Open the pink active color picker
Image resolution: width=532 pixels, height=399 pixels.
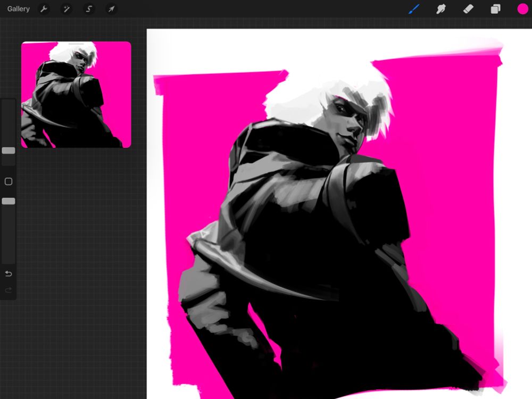(522, 9)
